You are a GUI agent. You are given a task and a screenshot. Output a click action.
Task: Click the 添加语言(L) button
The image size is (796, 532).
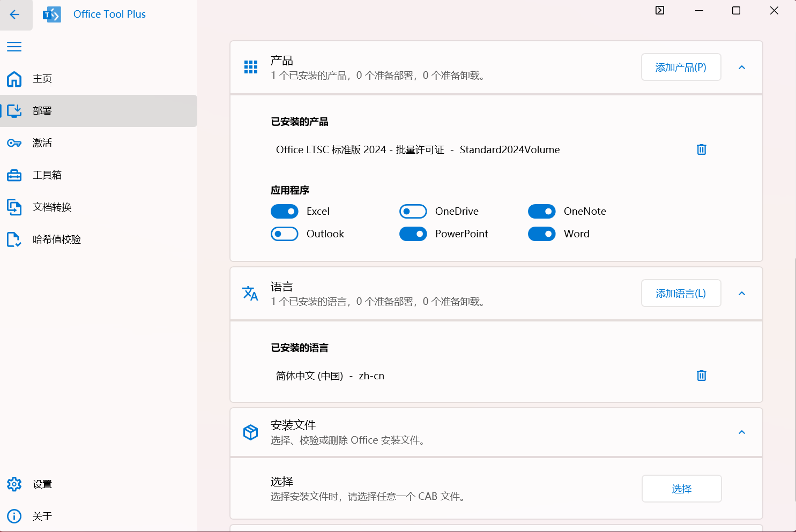tap(681, 293)
